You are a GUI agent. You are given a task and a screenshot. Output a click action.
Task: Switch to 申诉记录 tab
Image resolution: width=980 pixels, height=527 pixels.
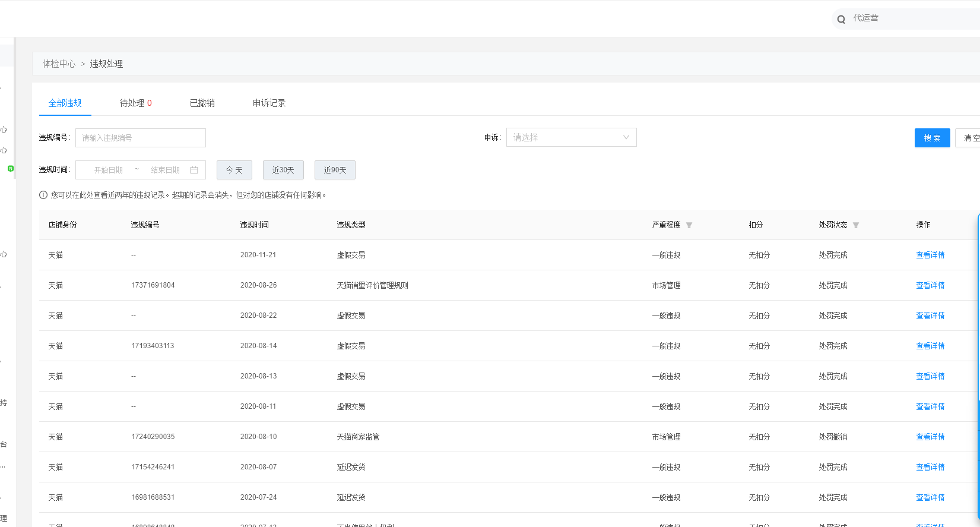point(269,103)
